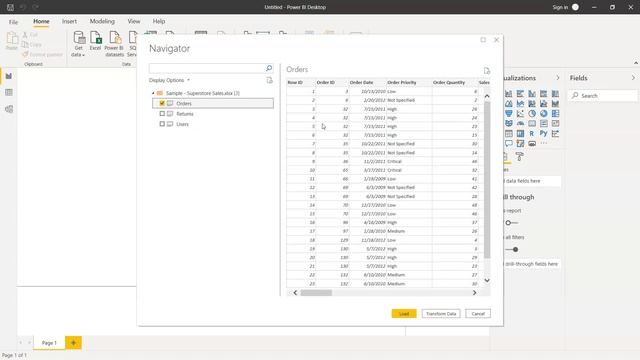Toggle the Cross-report drill through switch
640x360 pixels.
pyautogui.click(x=511, y=223)
